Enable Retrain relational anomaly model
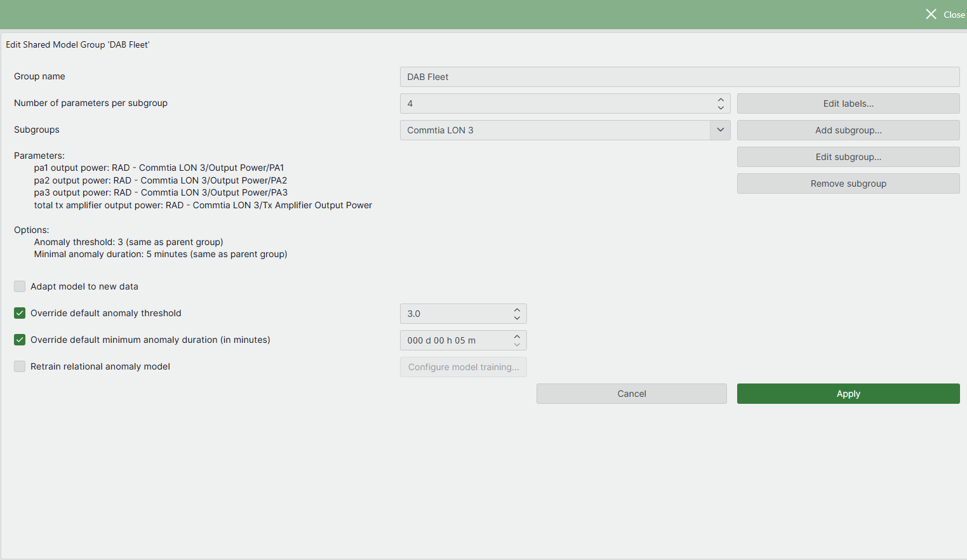Image resolution: width=967 pixels, height=560 pixels. pyautogui.click(x=19, y=366)
